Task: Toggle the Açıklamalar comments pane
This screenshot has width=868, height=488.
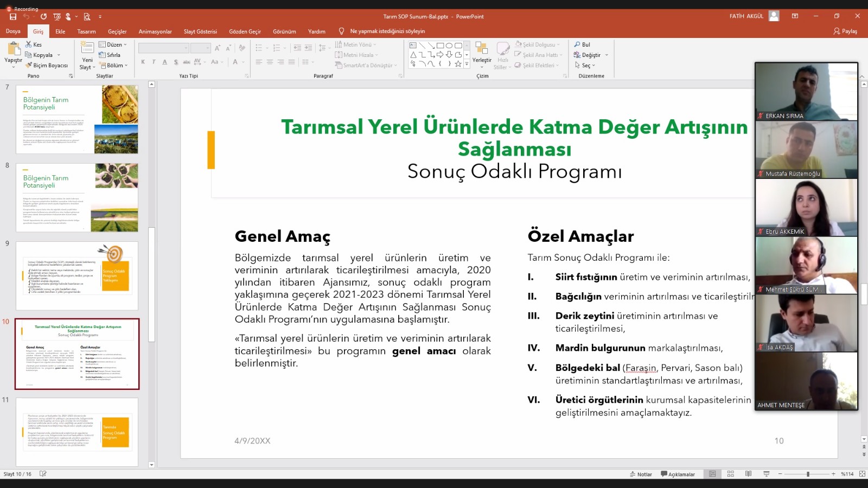Action: (x=678, y=474)
